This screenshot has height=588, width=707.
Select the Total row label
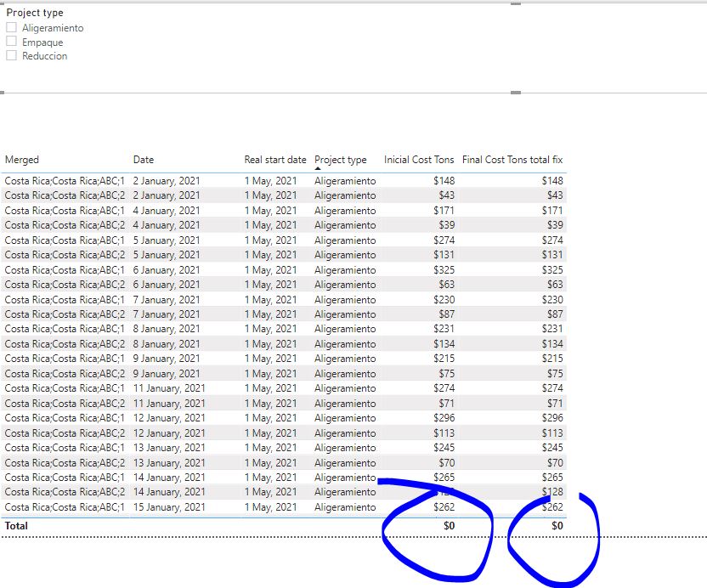[16, 526]
